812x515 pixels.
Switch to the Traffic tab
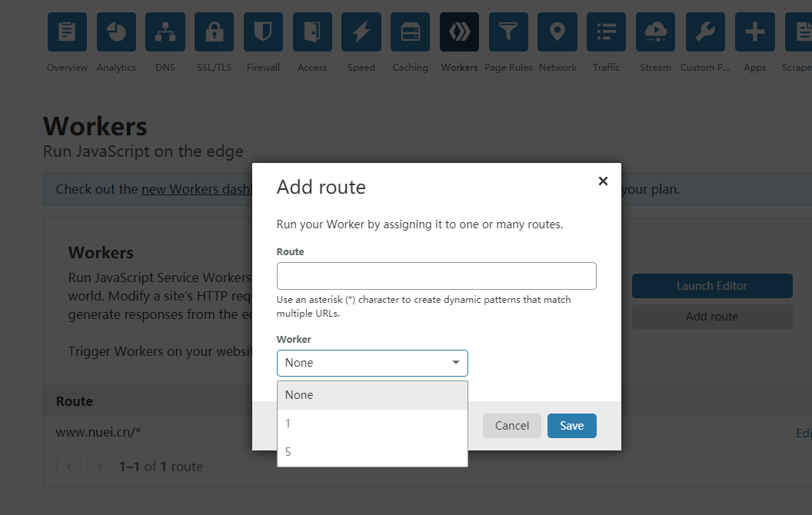[x=606, y=42]
